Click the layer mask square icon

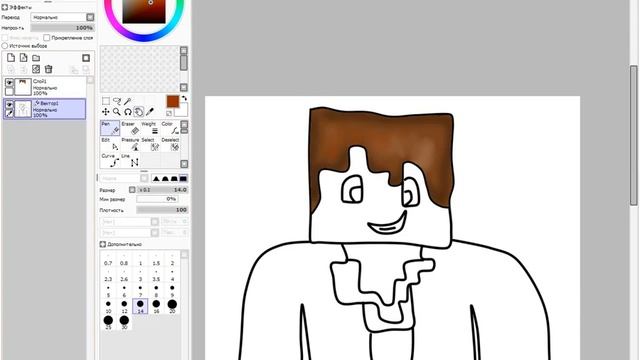(x=86, y=58)
